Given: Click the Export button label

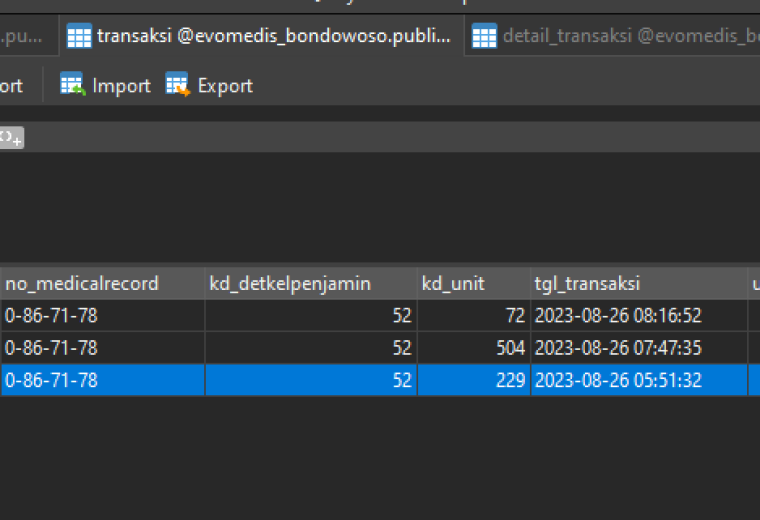Looking at the screenshot, I should (x=225, y=86).
